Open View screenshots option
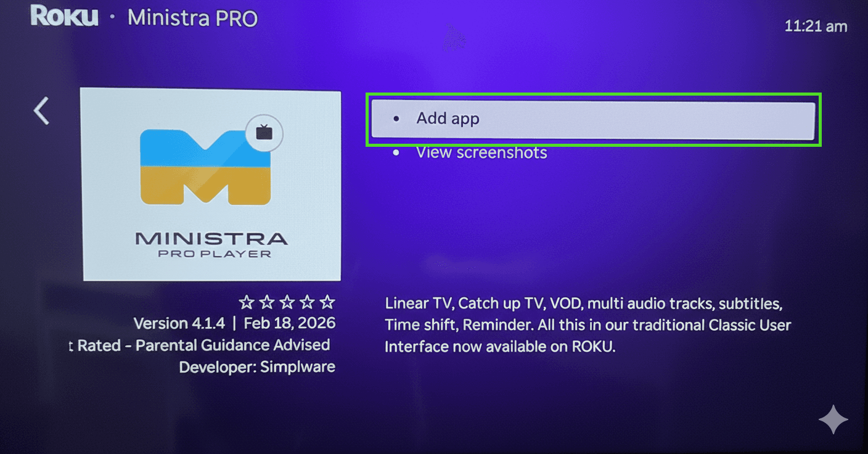The image size is (868, 454). pos(481,153)
